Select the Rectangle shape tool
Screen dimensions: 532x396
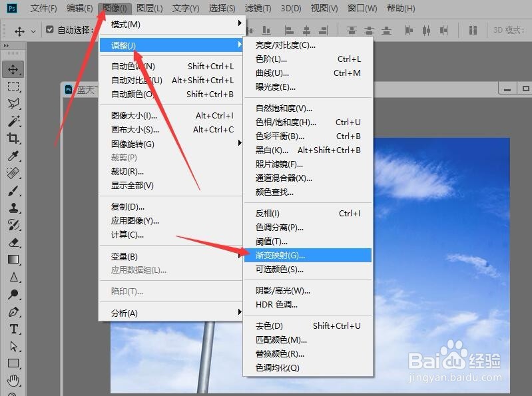(13, 363)
